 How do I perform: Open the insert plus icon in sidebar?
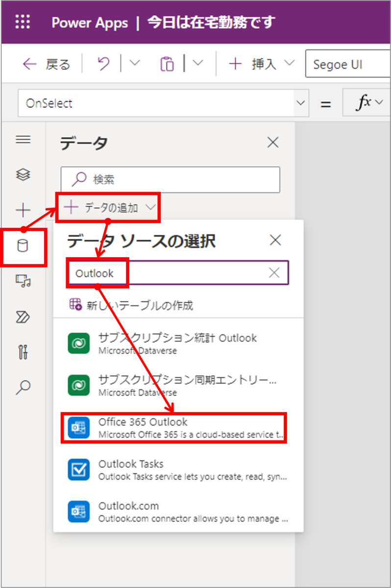click(23, 210)
